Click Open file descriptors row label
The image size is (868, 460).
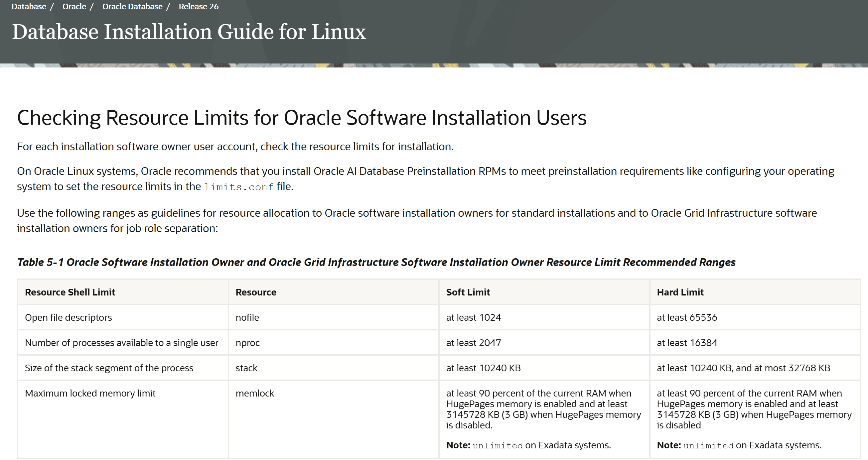69,317
